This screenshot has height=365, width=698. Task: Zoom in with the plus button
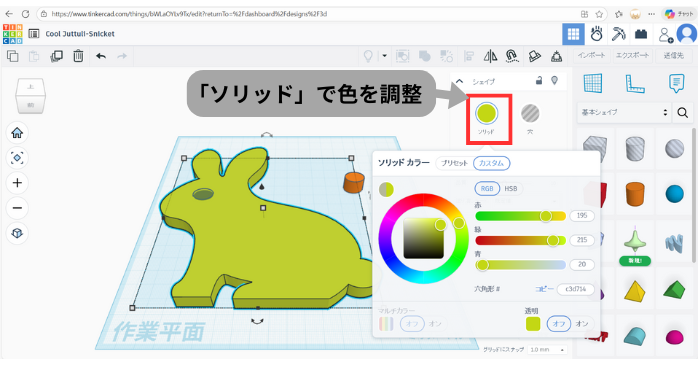pos(17,183)
